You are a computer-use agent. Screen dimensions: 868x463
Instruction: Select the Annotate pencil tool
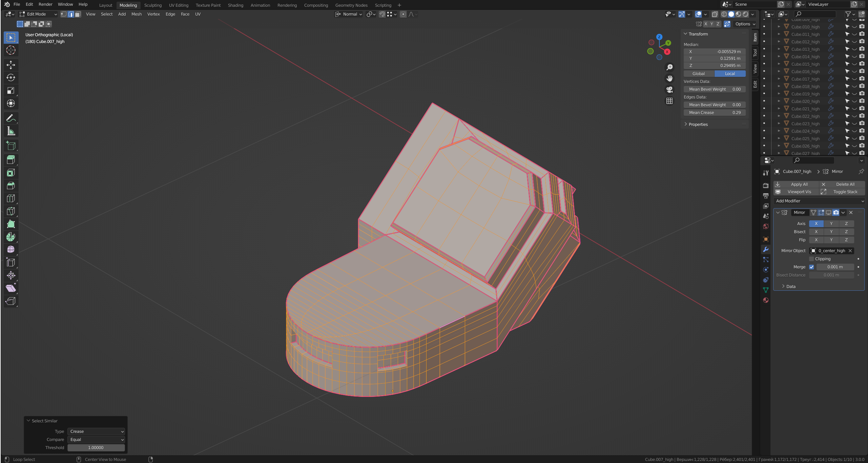click(x=11, y=118)
